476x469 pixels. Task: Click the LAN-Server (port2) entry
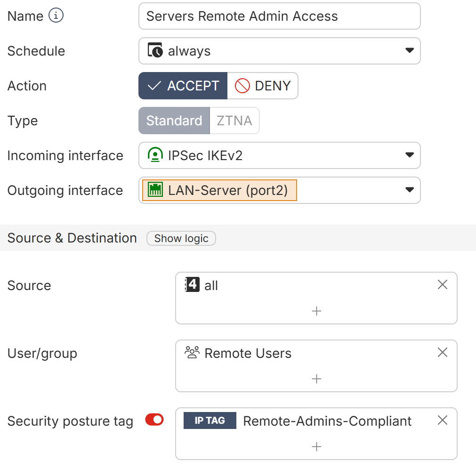pyautogui.click(x=219, y=190)
